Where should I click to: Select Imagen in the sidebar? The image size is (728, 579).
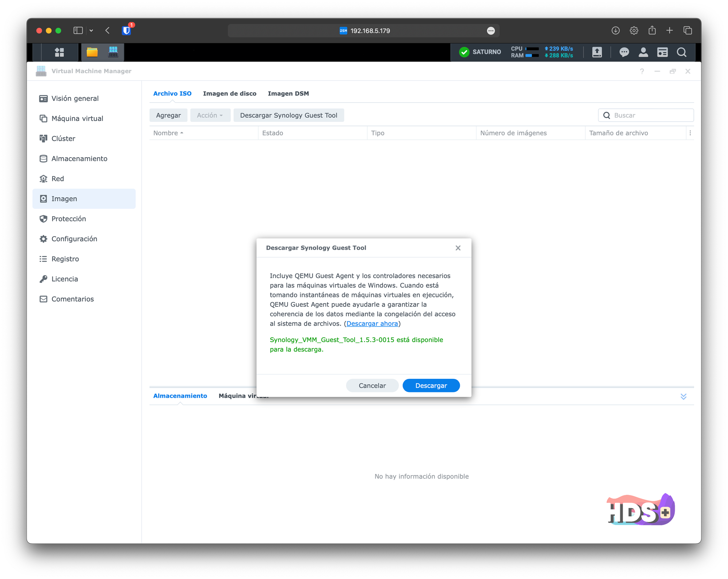84,199
